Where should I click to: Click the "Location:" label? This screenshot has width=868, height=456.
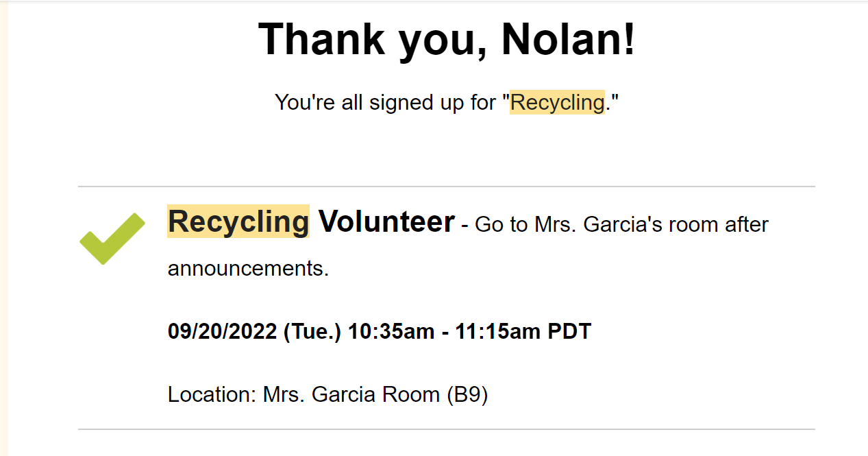pyautogui.click(x=212, y=395)
